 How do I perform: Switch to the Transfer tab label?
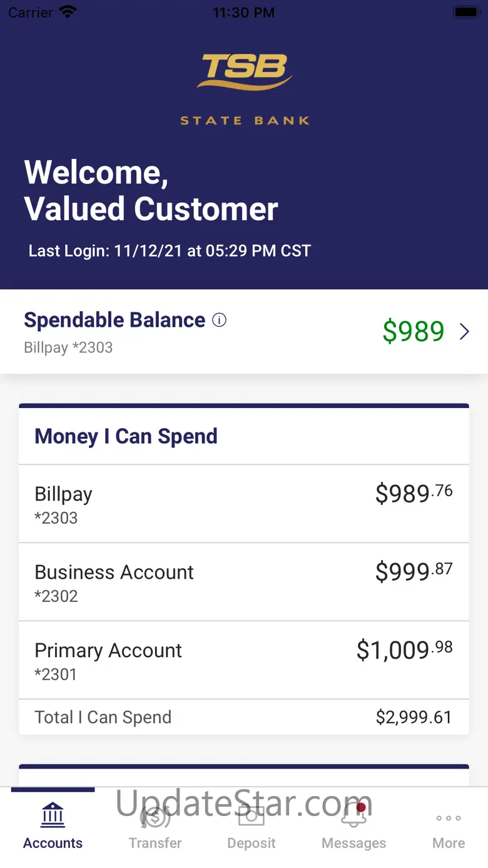coord(155,843)
